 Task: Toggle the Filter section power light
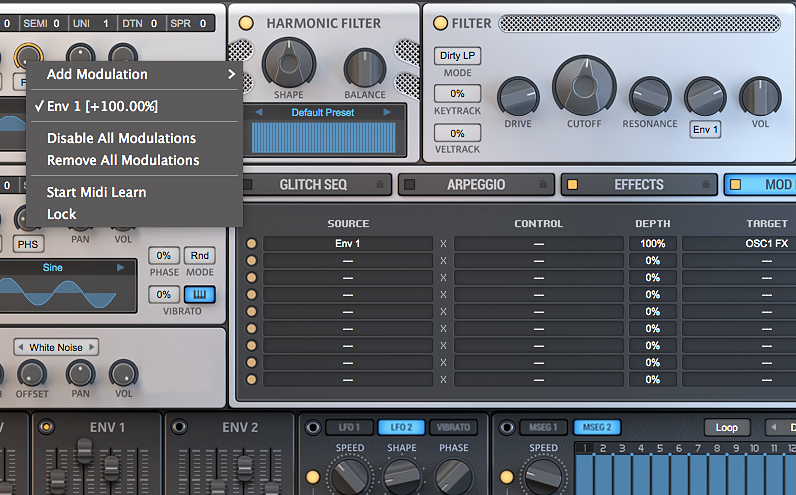[440, 23]
